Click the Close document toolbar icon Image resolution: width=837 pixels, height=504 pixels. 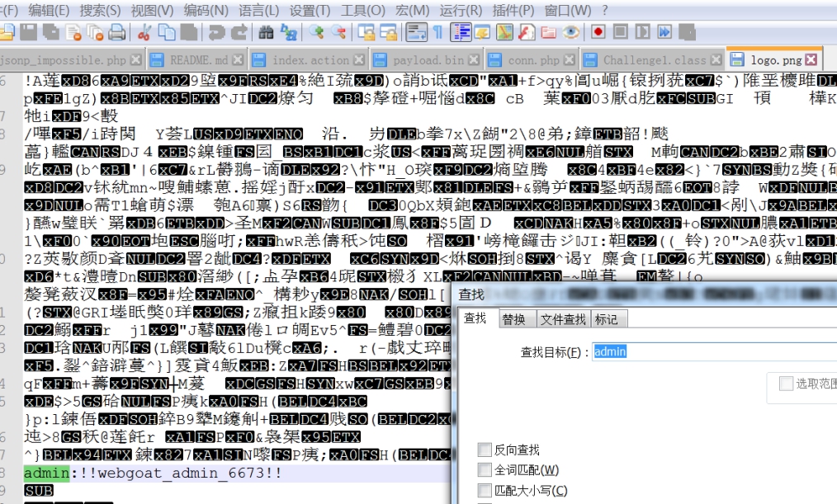(73, 32)
